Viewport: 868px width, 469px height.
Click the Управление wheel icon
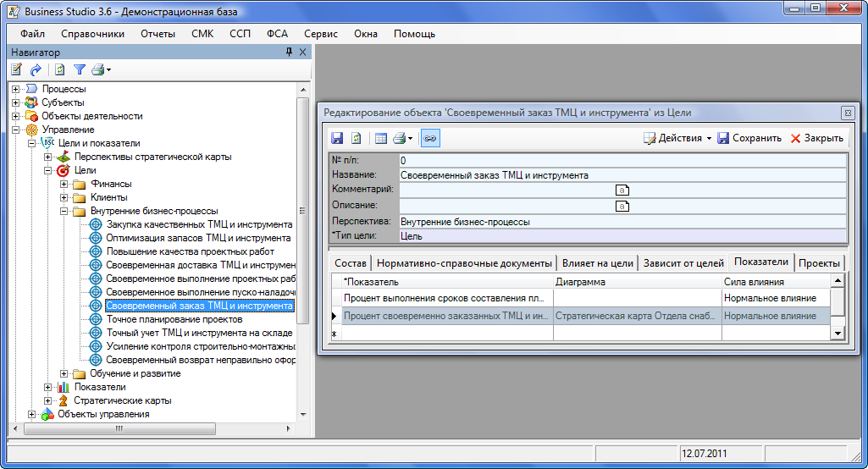pos(31,130)
